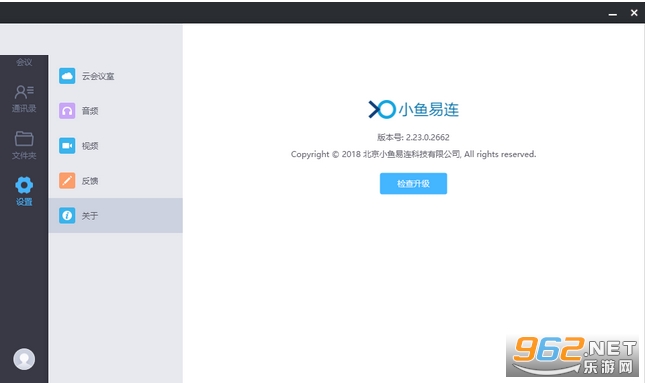The width and height of the screenshot is (645, 383).
Task: Open the 通讯录 contacts icon
Action: coord(24,92)
